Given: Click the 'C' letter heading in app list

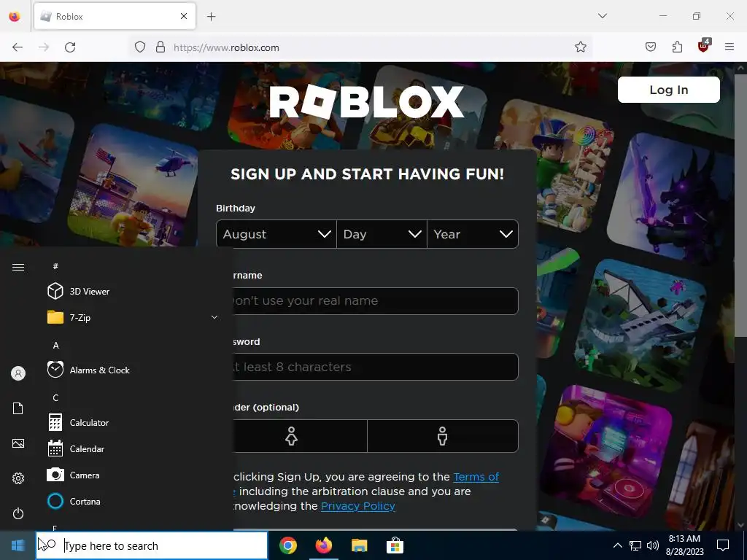Looking at the screenshot, I should pos(55,397).
